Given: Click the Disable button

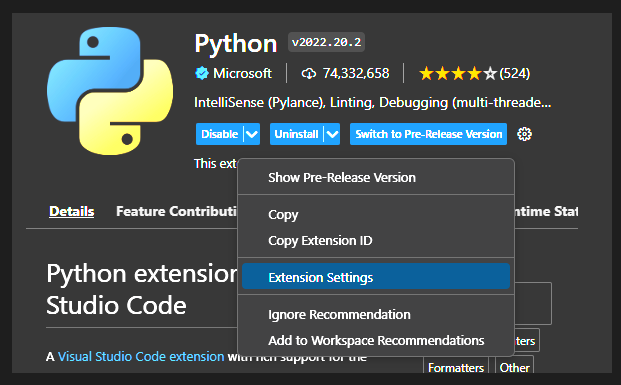Looking at the screenshot, I should coord(220,134).
